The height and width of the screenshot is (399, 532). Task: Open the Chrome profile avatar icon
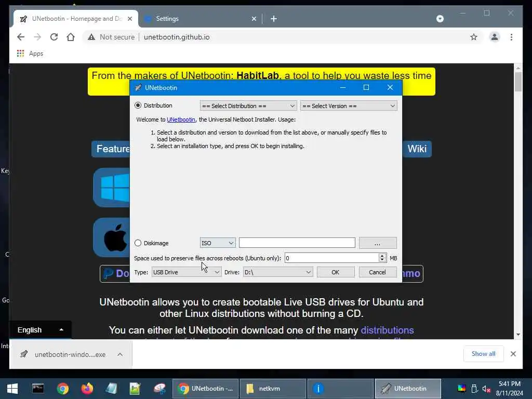495,37
